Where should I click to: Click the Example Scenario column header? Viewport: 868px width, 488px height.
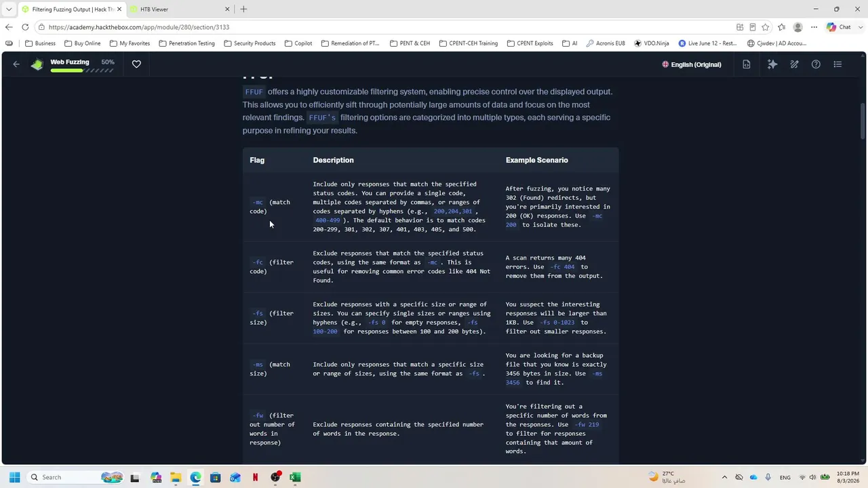point(537,160)
